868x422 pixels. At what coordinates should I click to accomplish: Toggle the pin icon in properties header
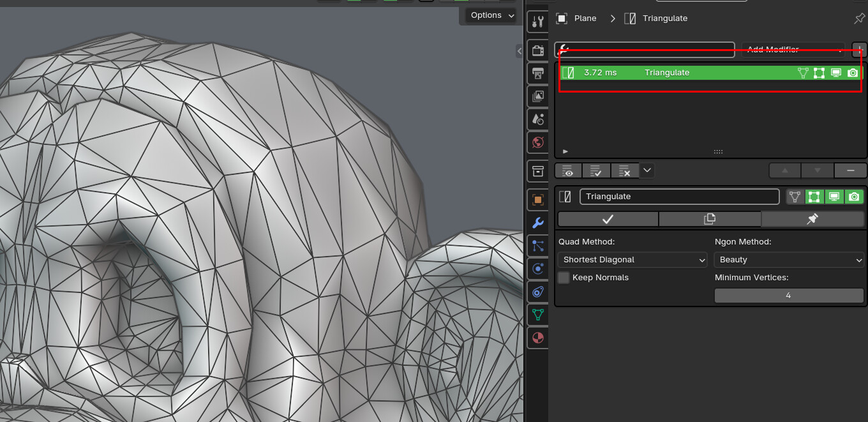(x=859, y=19)
